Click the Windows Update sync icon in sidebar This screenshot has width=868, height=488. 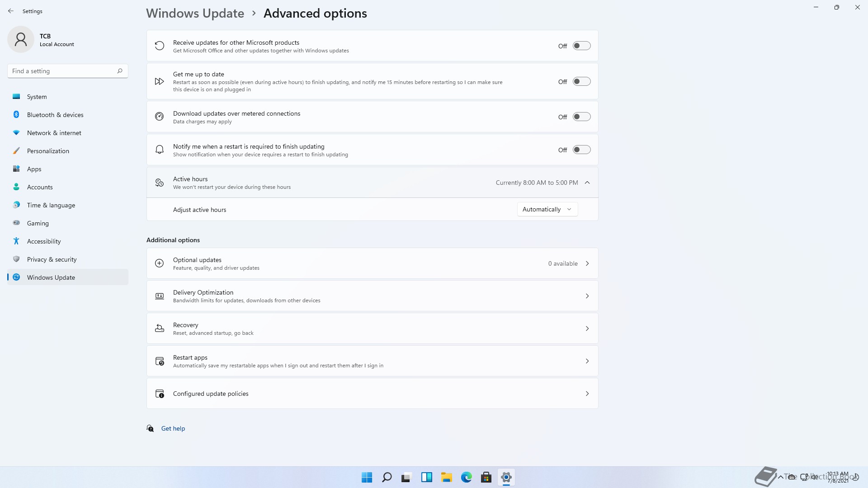16,277
